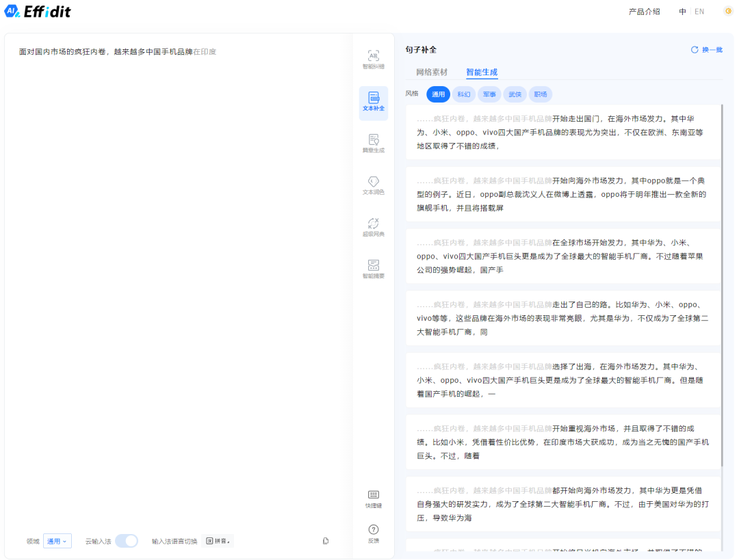Screen dimensions: 739x560
Task: Switch to the 智能生成 tab
Action: pyautogui.click(x=482, y=72)
